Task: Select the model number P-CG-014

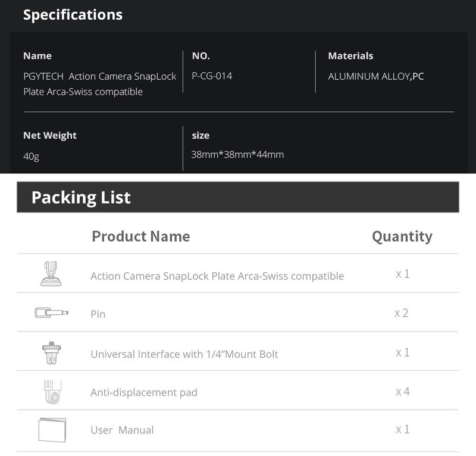Action: [x=212, y=76]
